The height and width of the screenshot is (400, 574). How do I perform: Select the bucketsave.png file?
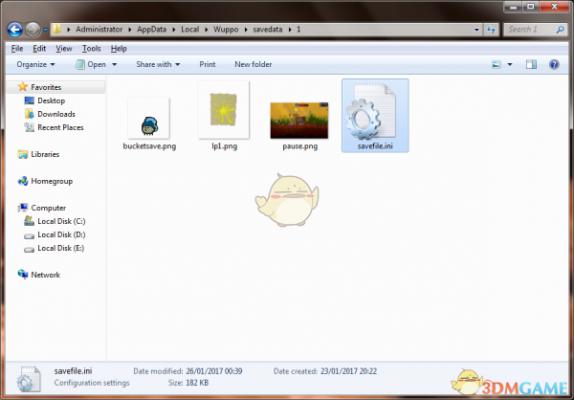[x=149, y=124]
